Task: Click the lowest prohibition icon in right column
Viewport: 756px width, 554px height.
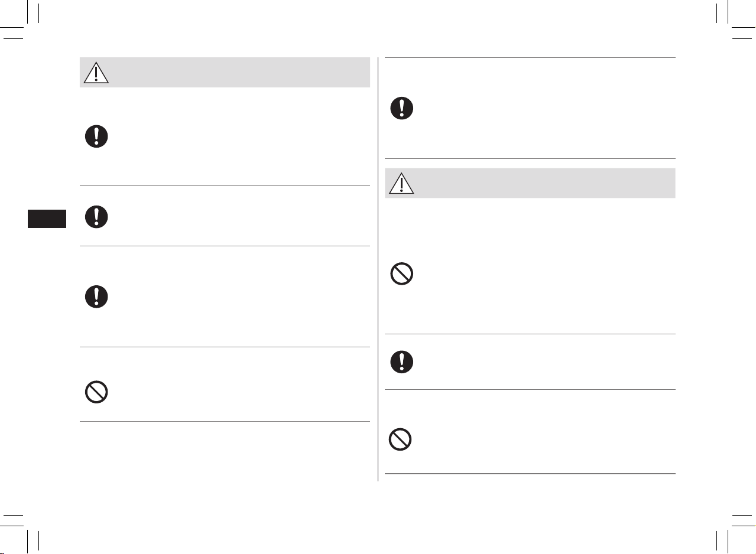Action: click(401, 439)
